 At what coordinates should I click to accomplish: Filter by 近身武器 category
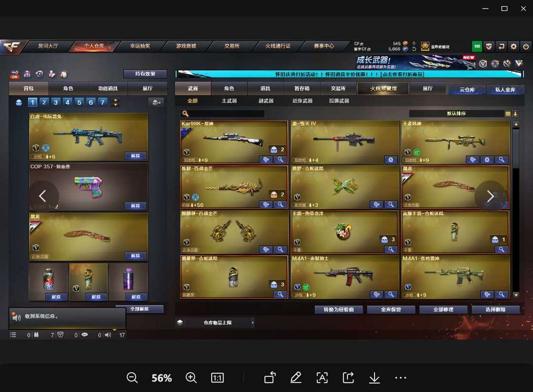pos(302,101)
